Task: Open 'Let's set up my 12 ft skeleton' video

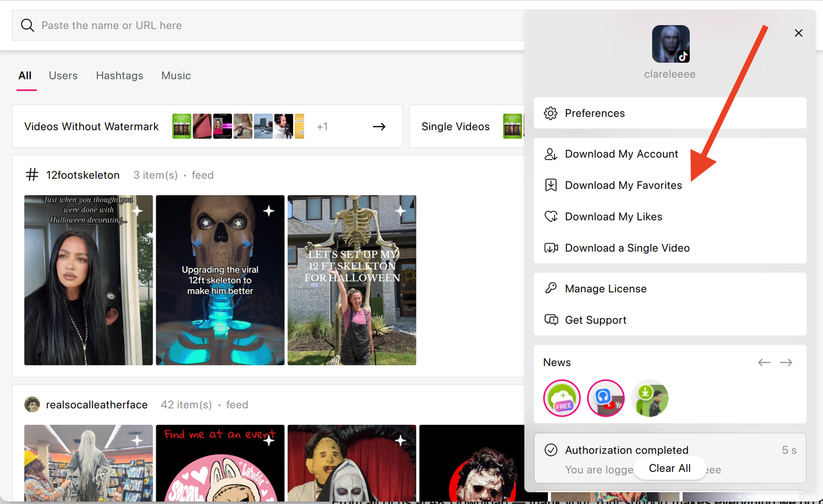Action: (x=352, y=280)
